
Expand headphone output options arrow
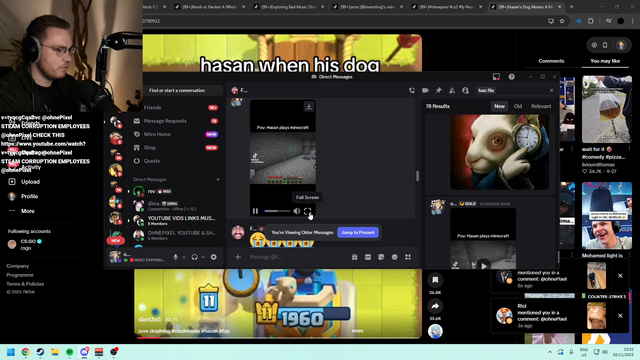(203, 257)
